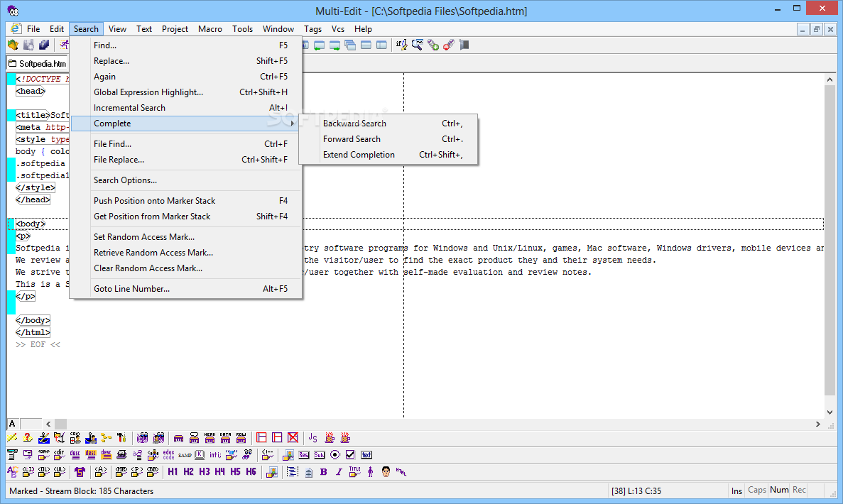Click the save-all disks toolbar icon

(44, 45)
